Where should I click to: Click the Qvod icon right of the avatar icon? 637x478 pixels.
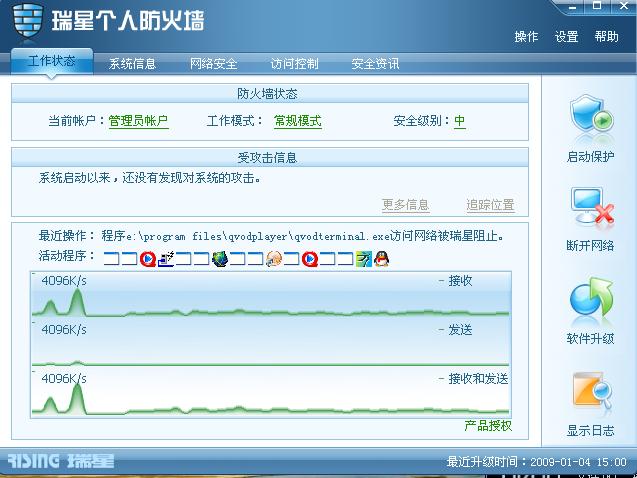(x=310, y=259)
